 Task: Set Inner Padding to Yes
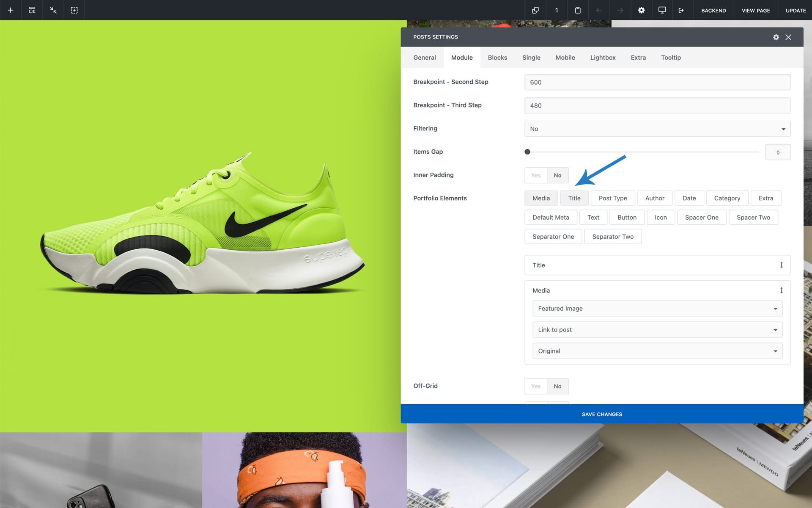tap(536, 175)
